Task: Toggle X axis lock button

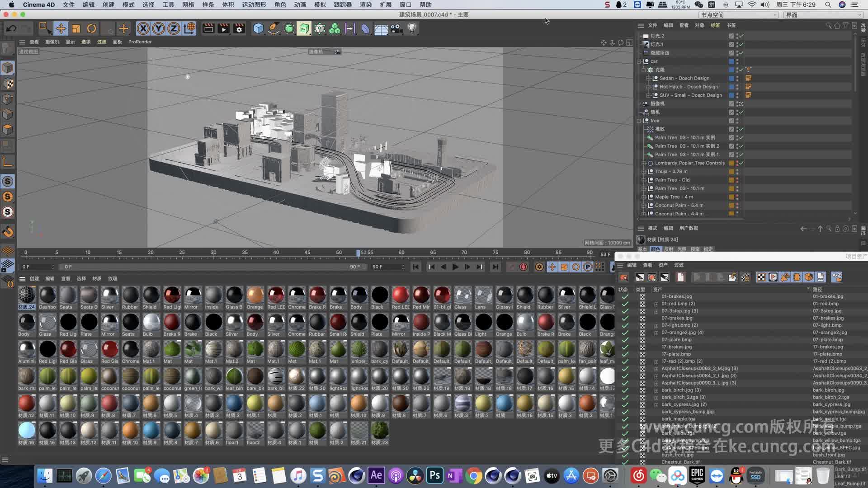Action: coord(143,29)
